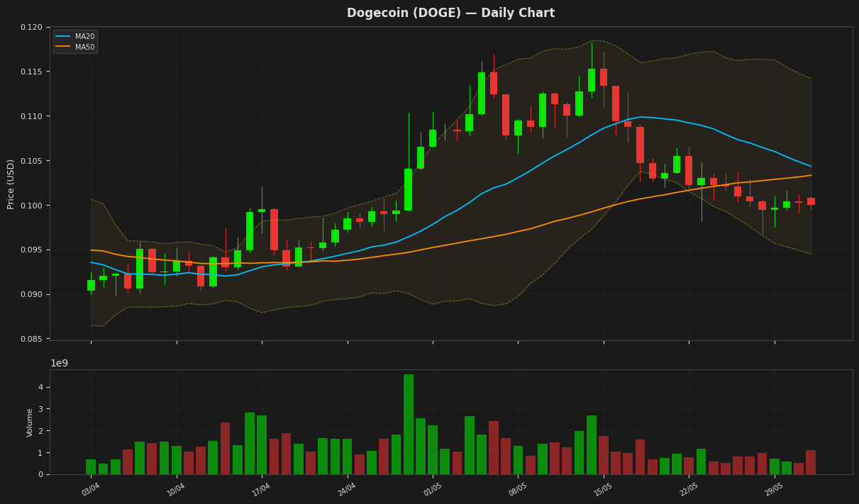Click the 29/05 date label

tap(775, 489)
